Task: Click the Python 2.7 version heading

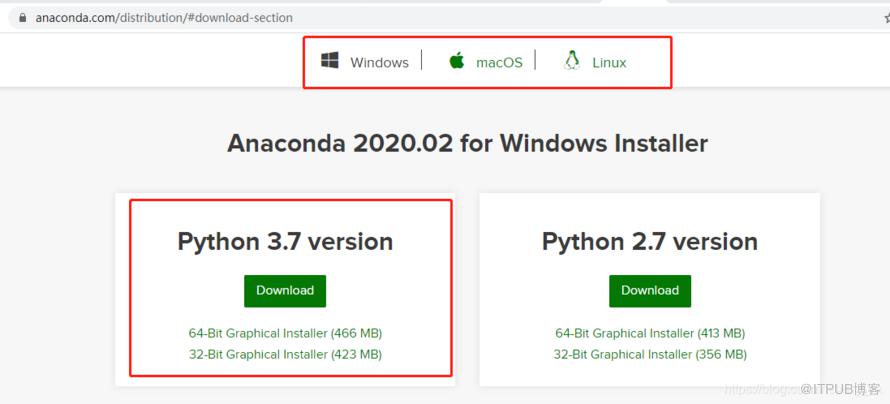Action: (650, 242)
